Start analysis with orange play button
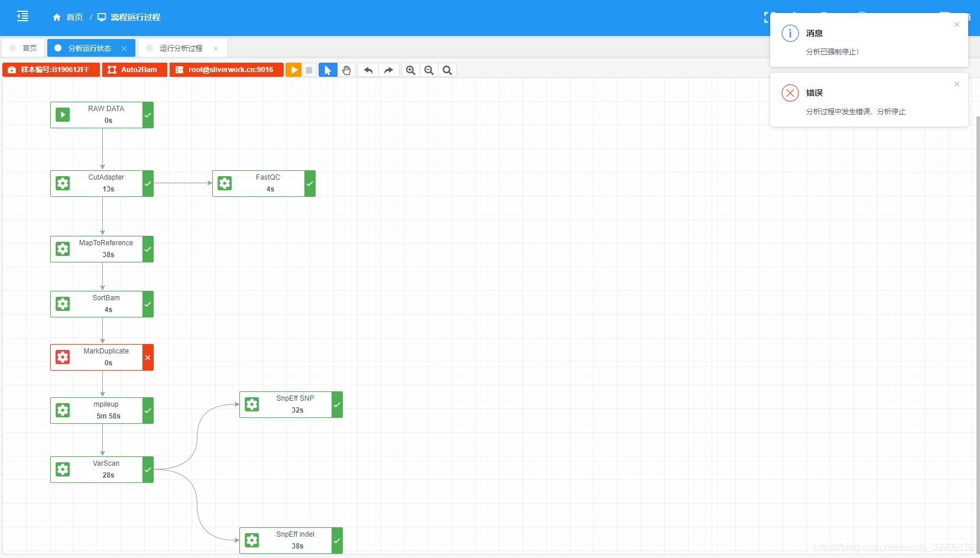Image resolution: width=980 pixels, height=558 pixels. (294, 70)
